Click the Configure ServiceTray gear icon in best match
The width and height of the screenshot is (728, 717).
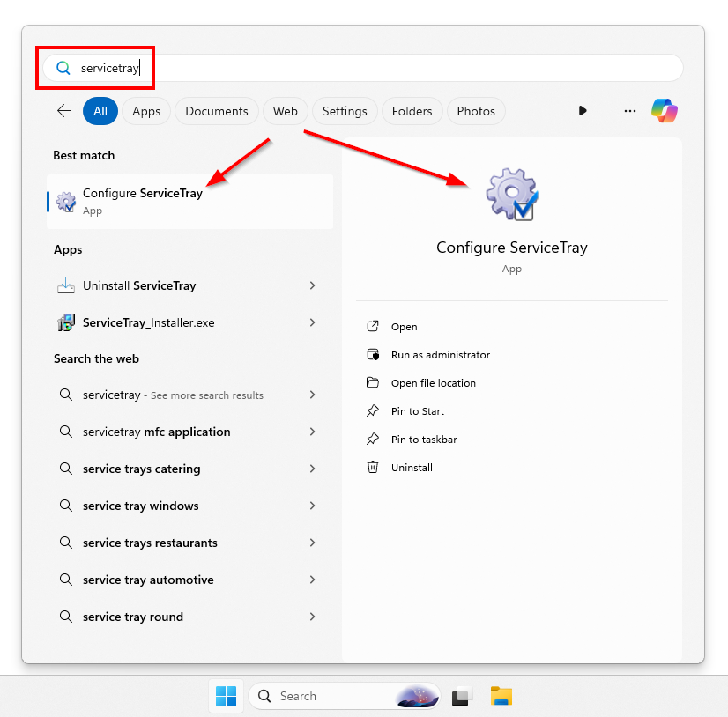click(x=66, y=202)
